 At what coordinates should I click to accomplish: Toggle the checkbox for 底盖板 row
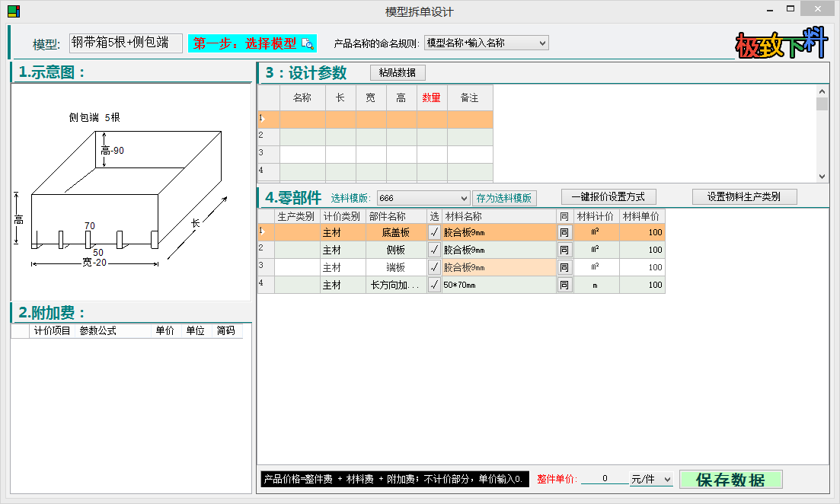434,232
